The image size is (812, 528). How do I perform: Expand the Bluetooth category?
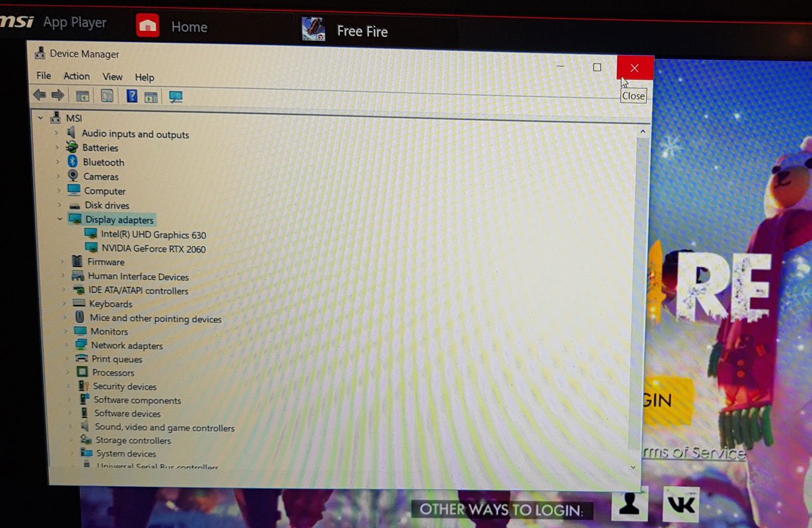coord(58,162)
